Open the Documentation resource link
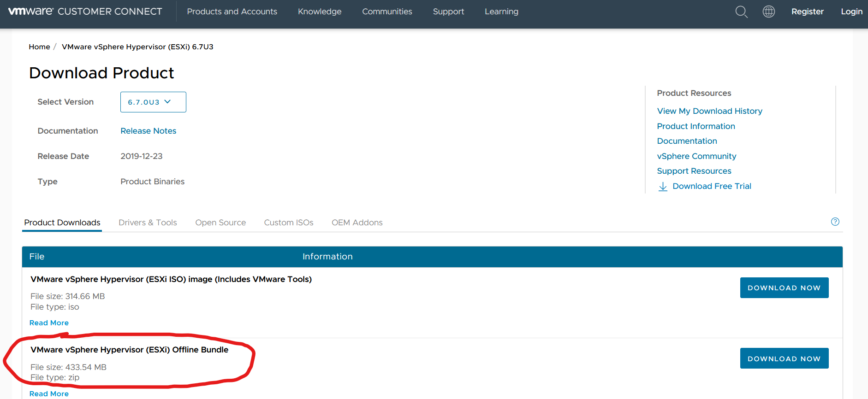This screenshot has height=399, width=868. (687, 141)
